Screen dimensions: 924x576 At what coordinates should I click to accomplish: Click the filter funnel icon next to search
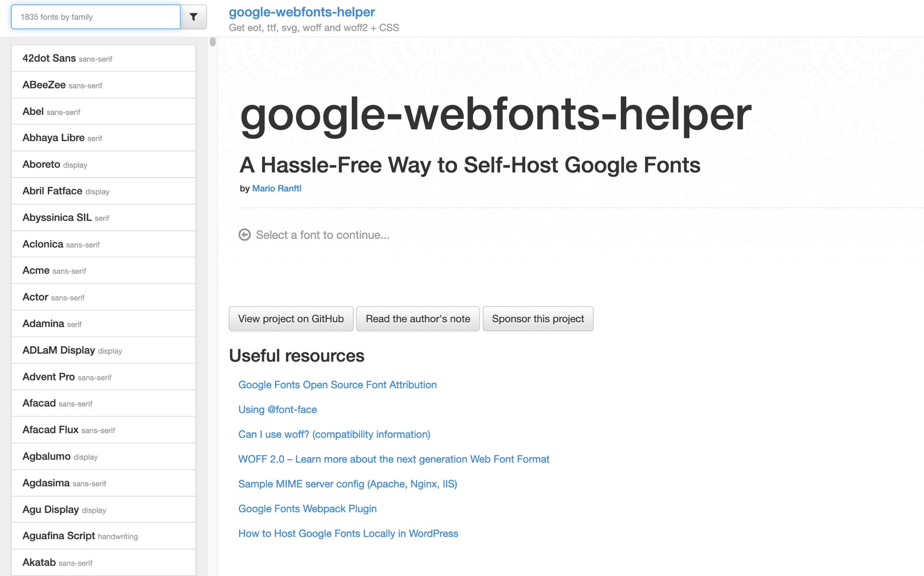click(193, 17)
